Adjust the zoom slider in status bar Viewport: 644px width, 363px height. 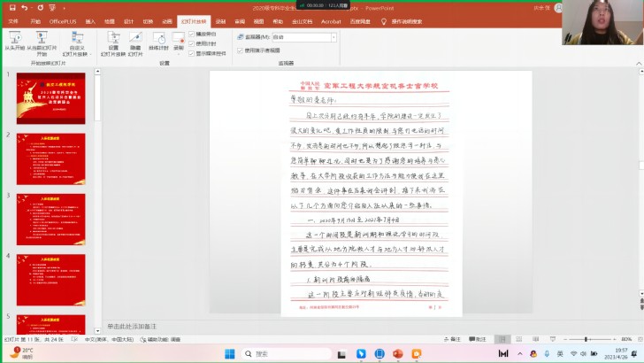586,339
